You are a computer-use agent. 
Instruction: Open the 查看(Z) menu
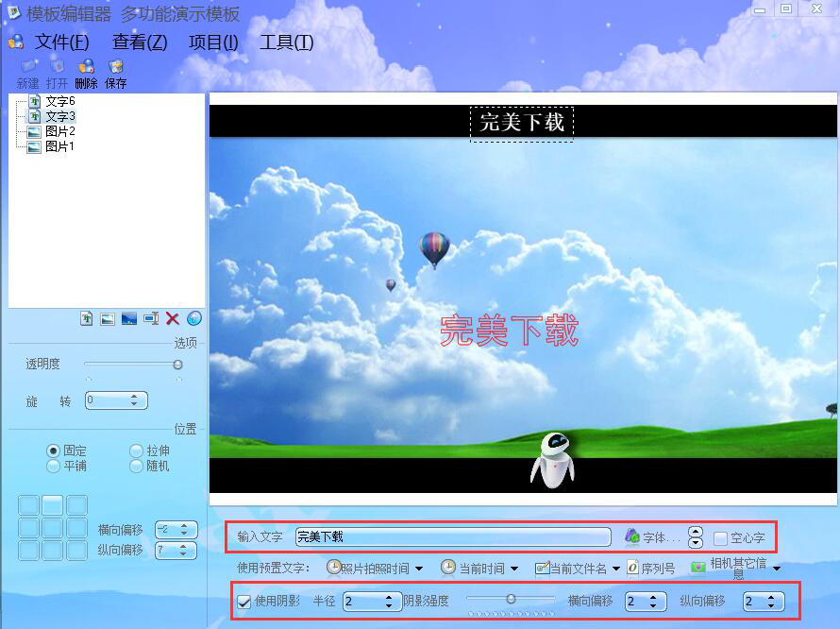click(140, 42)
